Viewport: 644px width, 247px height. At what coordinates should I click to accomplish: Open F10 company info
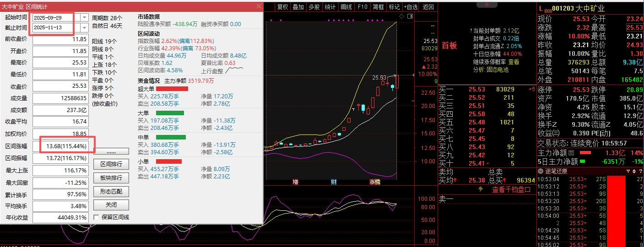362,7
